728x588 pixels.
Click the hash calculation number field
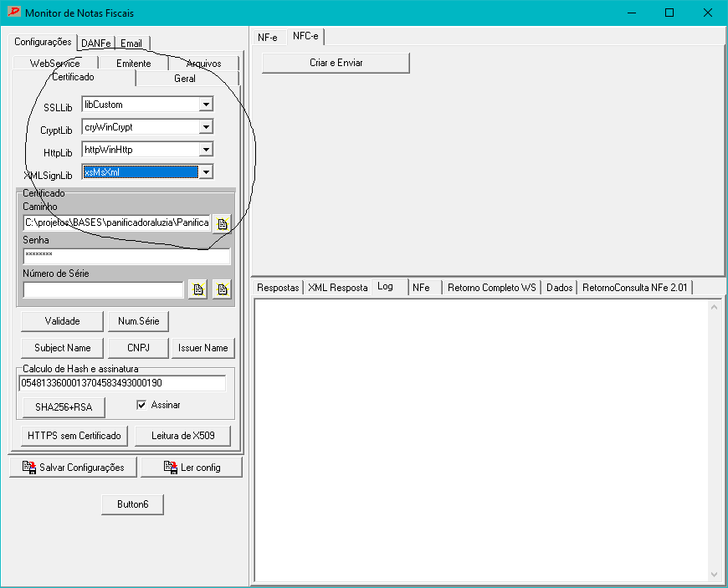coord(122,383)
